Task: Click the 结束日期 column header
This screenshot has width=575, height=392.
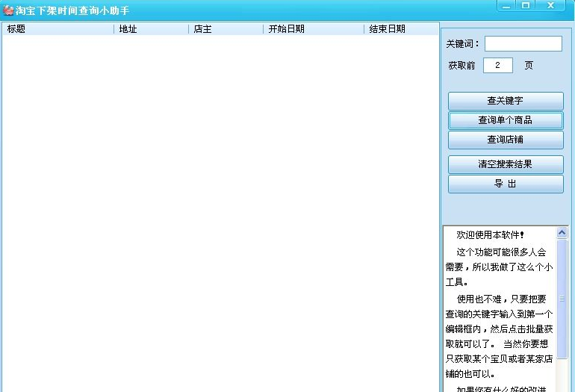Action: click(401, 29)
